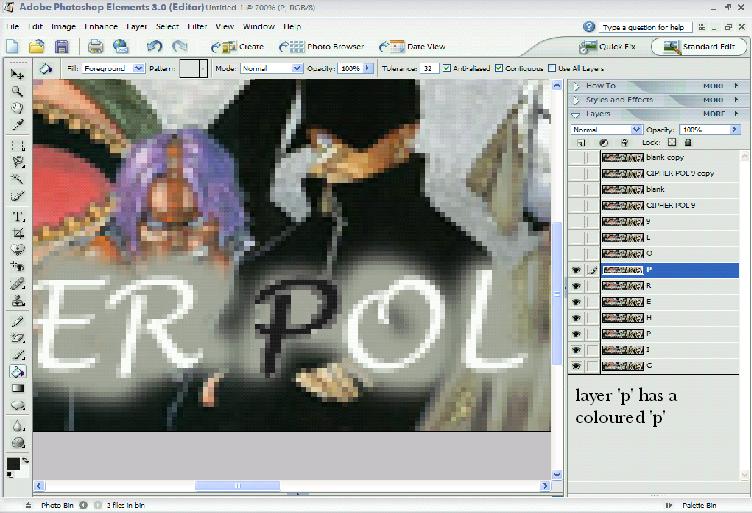Enable the Use All Layers checkbox
Viewport: 752px width, 513px height.
[x=552, y=68]
